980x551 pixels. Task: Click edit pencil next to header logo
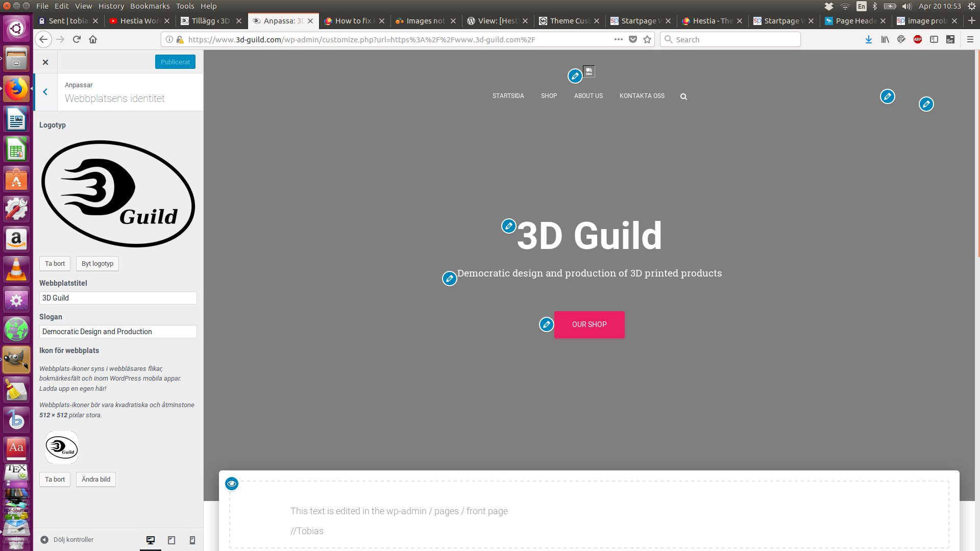[575, 76]
